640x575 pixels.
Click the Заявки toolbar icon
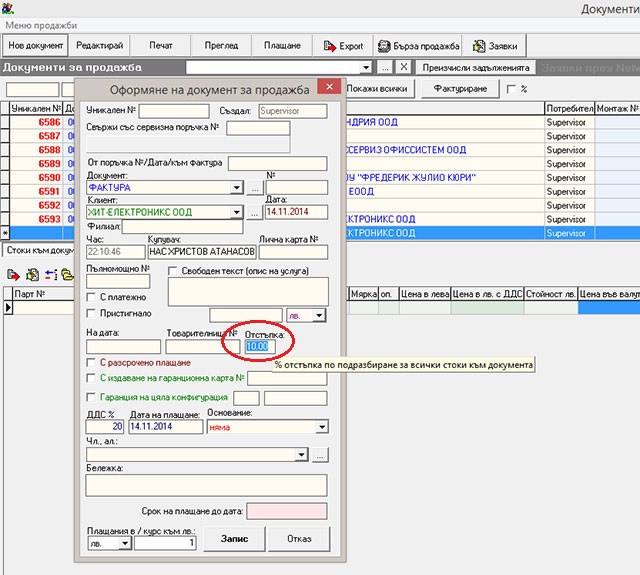tap(479, 46)
